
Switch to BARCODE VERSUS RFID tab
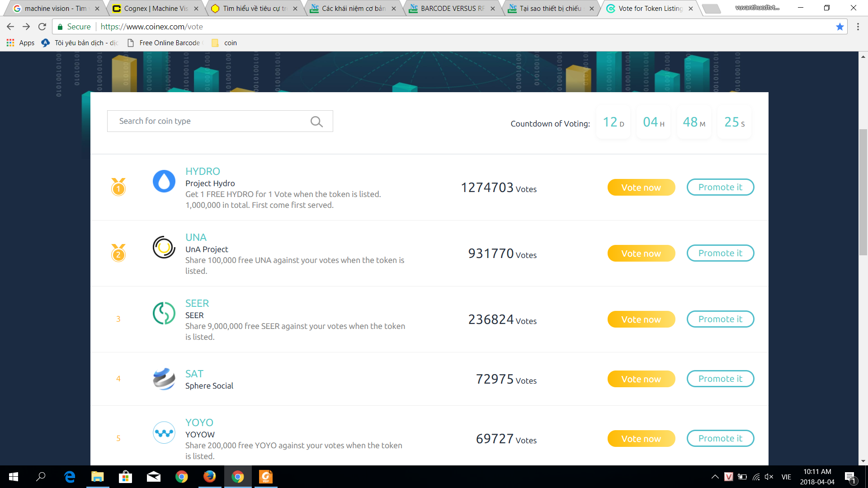tap(452, 8)
